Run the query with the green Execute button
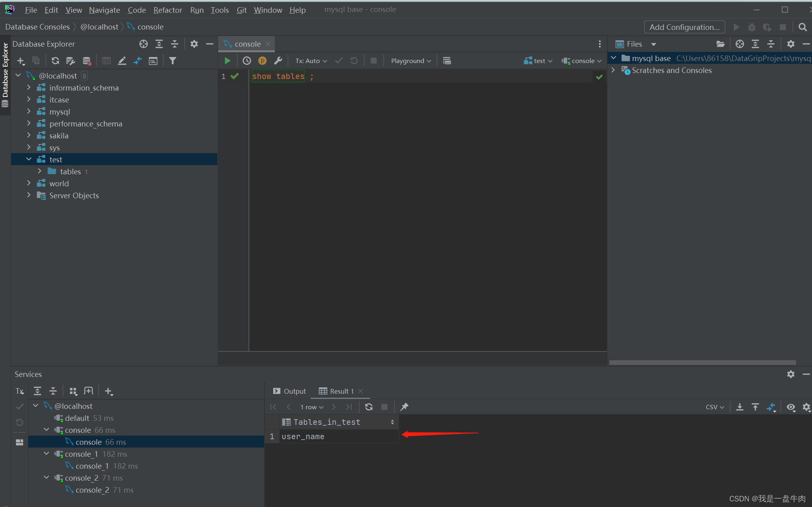Screen dimensions: 812x507 click(227, 61)
